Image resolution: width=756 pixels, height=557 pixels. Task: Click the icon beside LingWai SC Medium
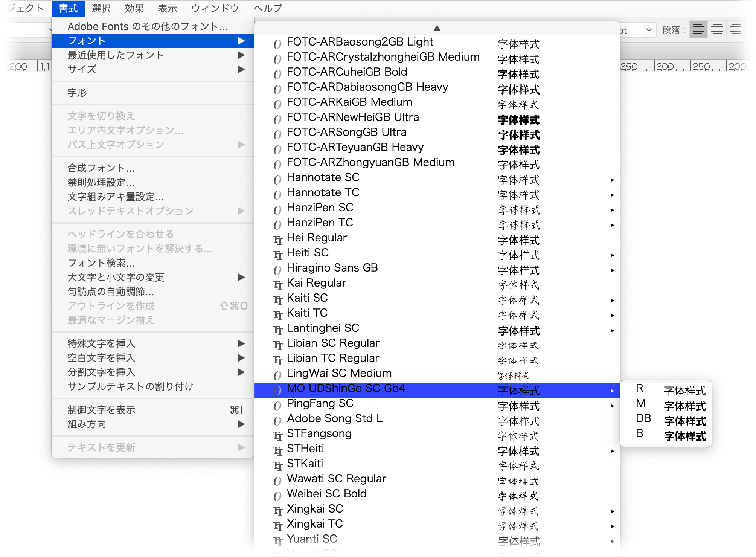click(277, 375)
